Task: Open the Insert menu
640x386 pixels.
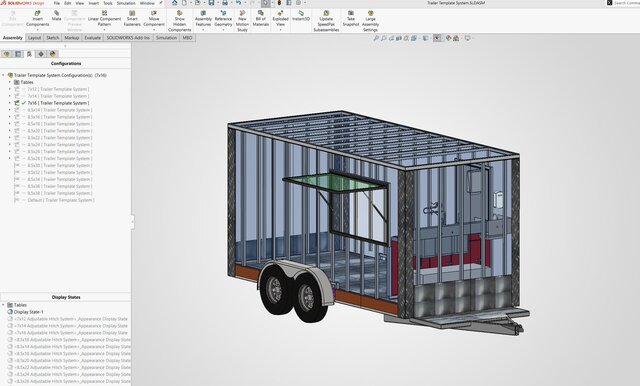Action: pyautogui.click(x=93, y=3)
